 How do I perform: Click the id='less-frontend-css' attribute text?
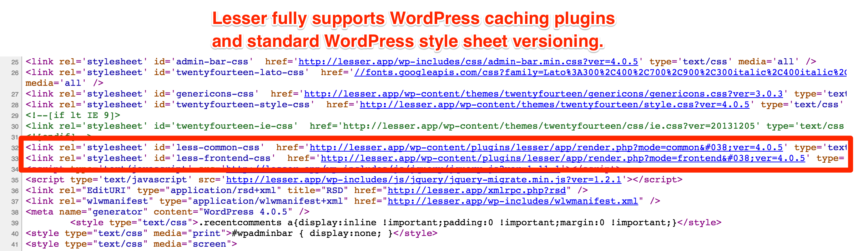point(215,158)
